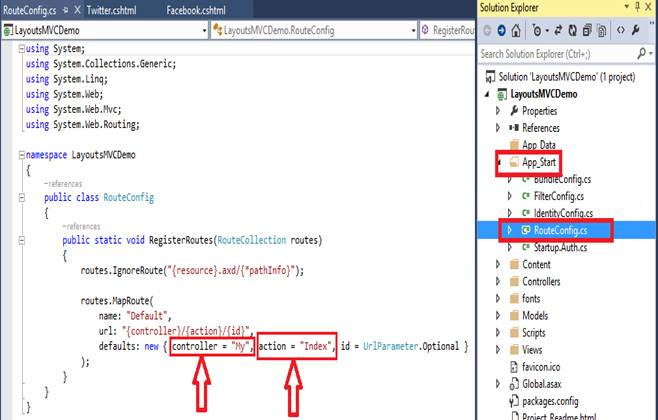Click the Views folder icon
Viewport: 658px width, 420px height.
[514, 350]
